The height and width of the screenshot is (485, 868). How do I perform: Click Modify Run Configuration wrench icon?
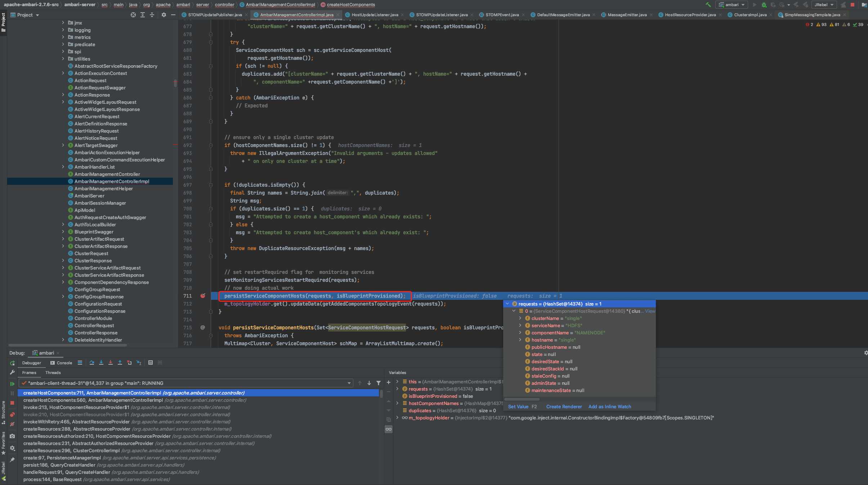coord(12,373)
